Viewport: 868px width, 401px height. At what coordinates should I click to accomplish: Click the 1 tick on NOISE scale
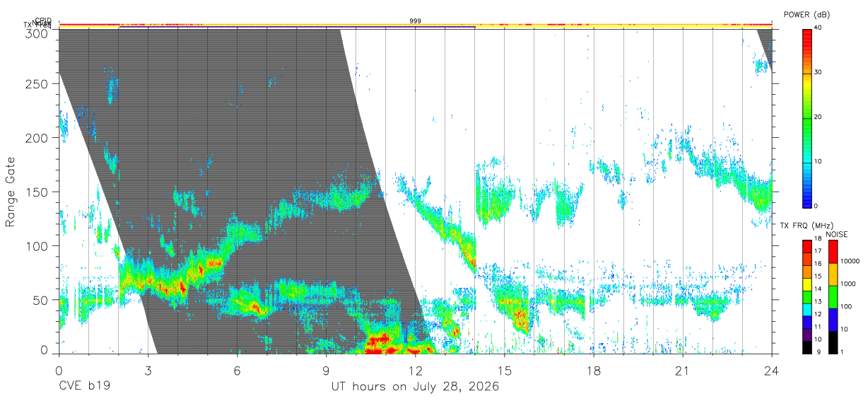pos(843,352)
